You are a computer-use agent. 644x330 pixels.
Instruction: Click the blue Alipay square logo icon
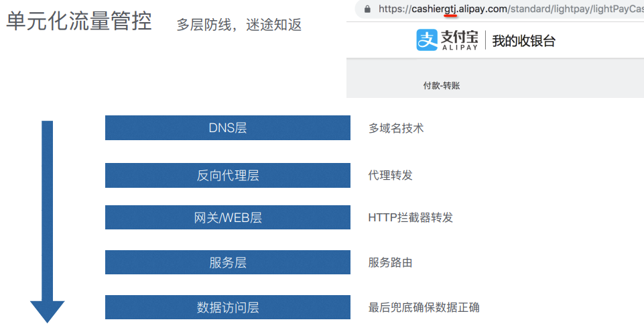pyautogui.click(x=427, y=40)
